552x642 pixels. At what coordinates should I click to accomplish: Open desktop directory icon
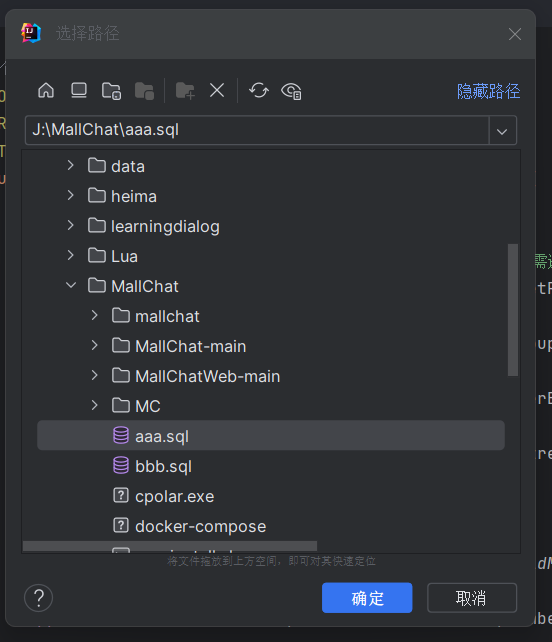click(79, 90)
